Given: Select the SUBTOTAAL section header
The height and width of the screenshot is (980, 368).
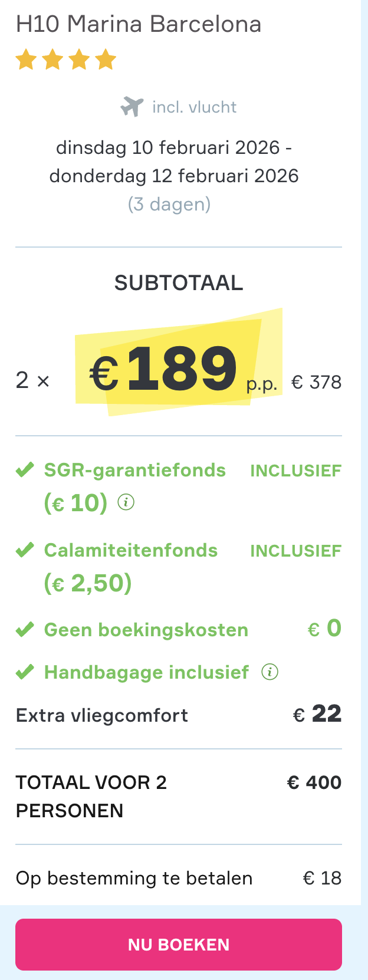Looking at the screenshot, I should click(x=179, y=282).
